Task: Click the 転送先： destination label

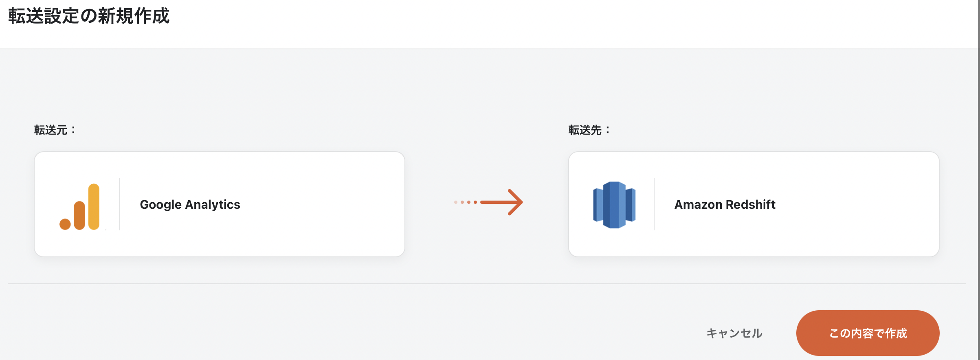Action: click(x=589, y=130)
